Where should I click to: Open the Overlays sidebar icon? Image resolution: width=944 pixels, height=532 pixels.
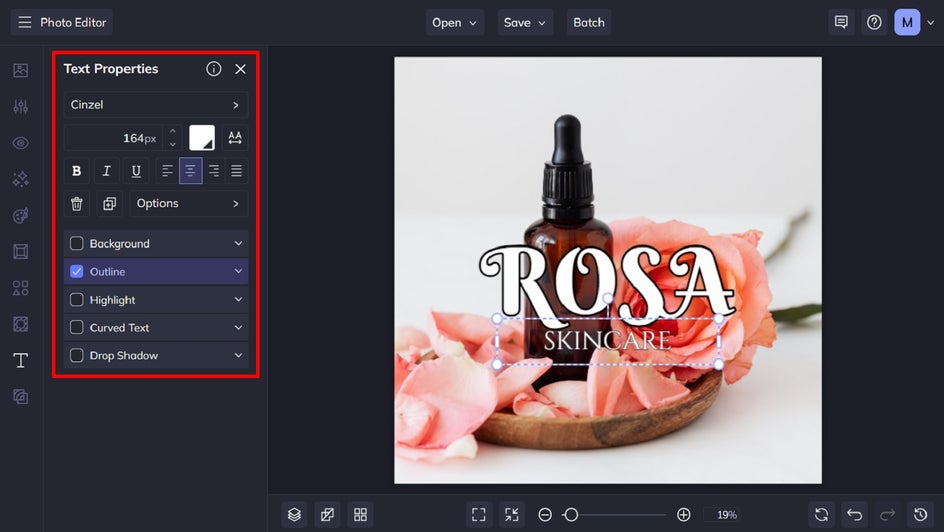tap(20, 324)
